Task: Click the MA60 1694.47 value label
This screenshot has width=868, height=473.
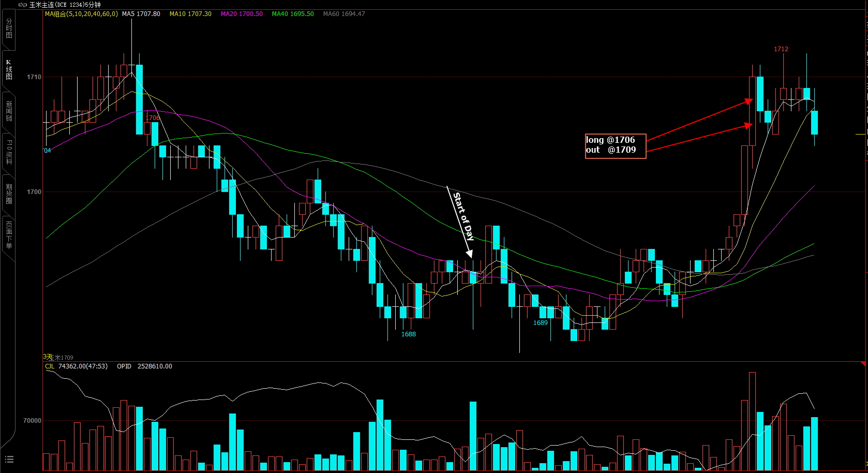Action: (x=344, y=14)
